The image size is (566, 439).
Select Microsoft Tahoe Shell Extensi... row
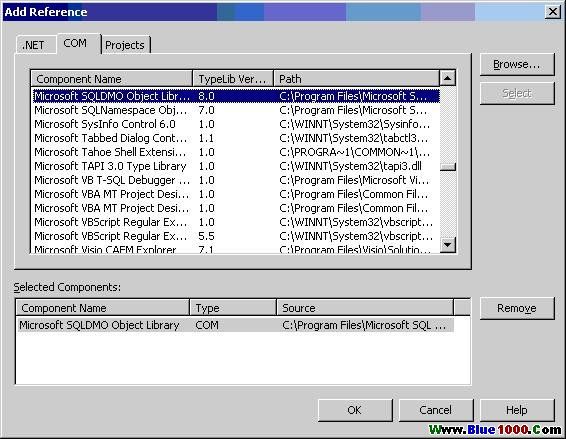pos(236,152)
